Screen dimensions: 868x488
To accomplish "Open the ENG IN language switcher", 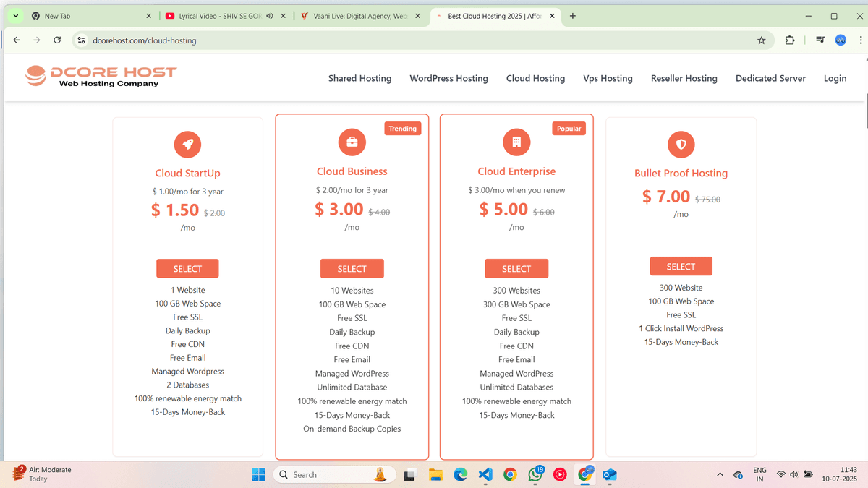I will tap(759, 474).
